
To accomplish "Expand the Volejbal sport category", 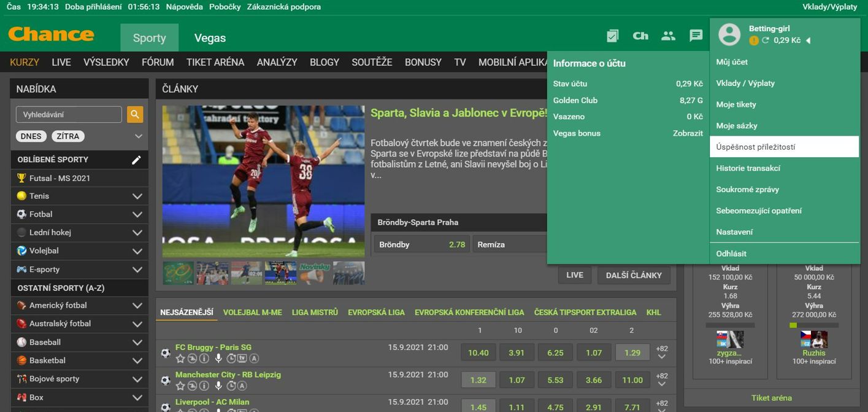I will tap(137, 251).
